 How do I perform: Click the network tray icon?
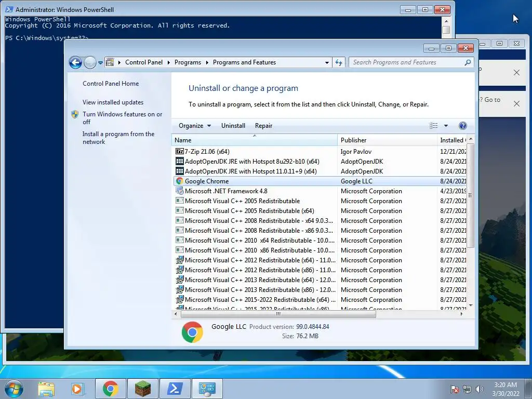coord(467,389)
